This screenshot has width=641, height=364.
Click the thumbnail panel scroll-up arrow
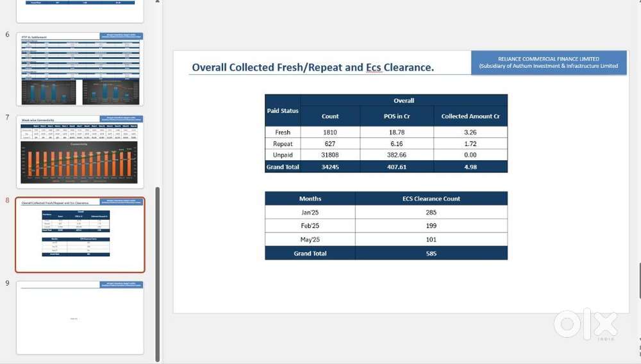158,4
